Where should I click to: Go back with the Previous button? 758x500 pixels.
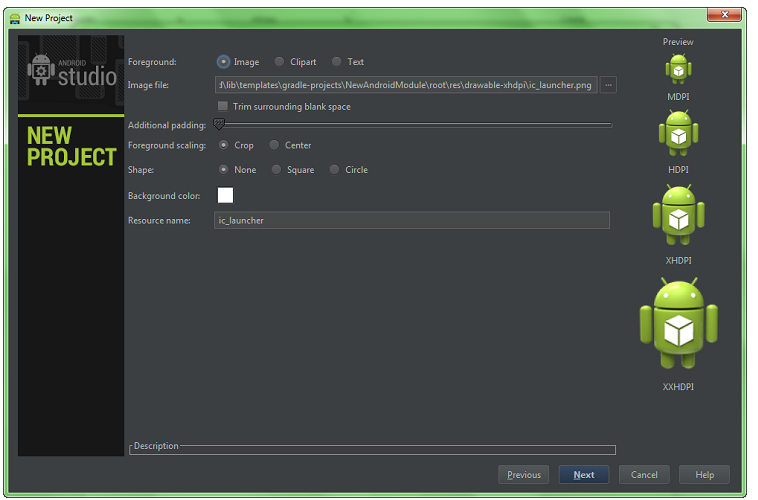click(524, 475)
